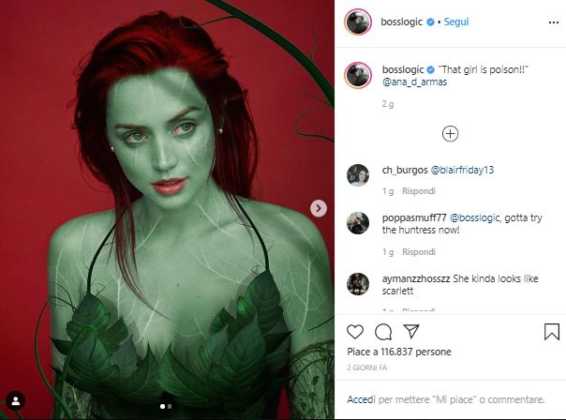Image resolution: width=566 pixels, height=420 pixels.
Task: Open the @blairfriday13 mention link
Action: coord(462,170)
